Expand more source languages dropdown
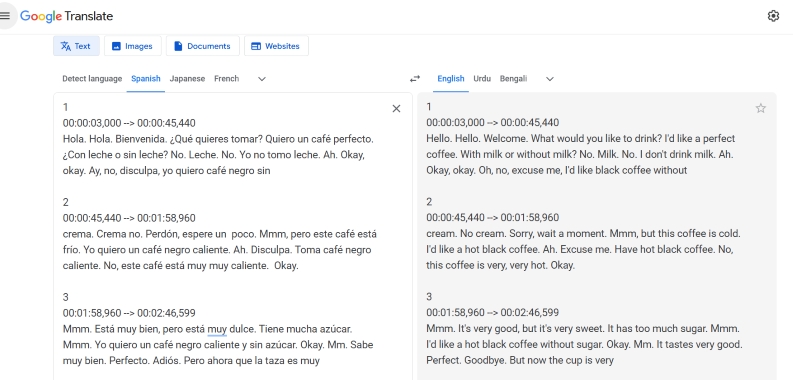Viewport: 793px width, 380px height. (x=261, y=79)
